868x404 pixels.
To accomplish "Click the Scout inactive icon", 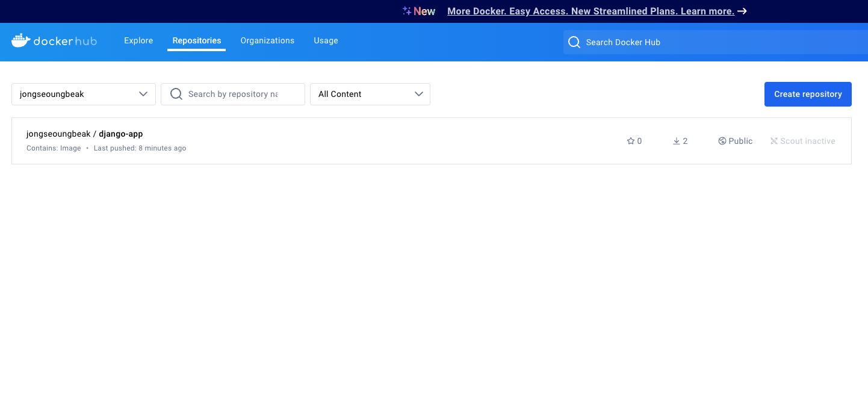I will tap(774, 141).
